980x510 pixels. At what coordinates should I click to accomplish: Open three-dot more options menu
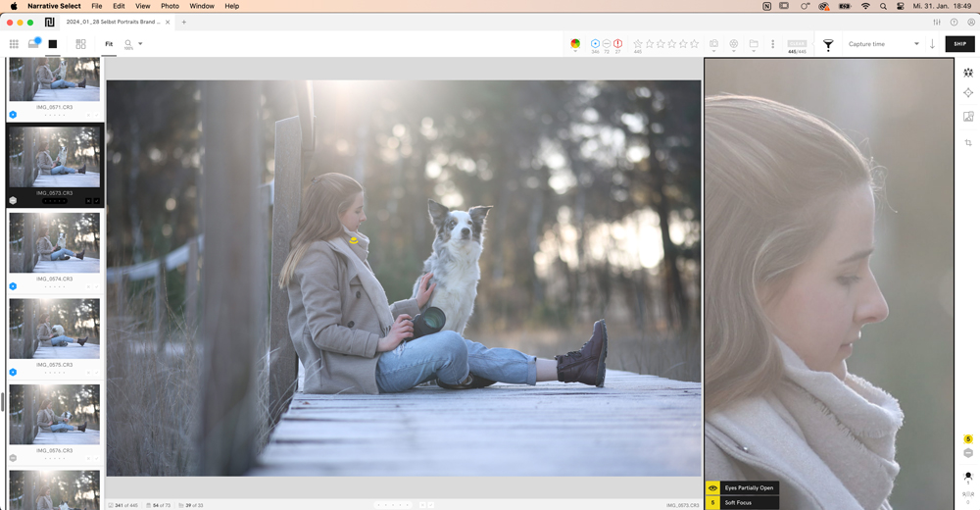coord(772,44)
